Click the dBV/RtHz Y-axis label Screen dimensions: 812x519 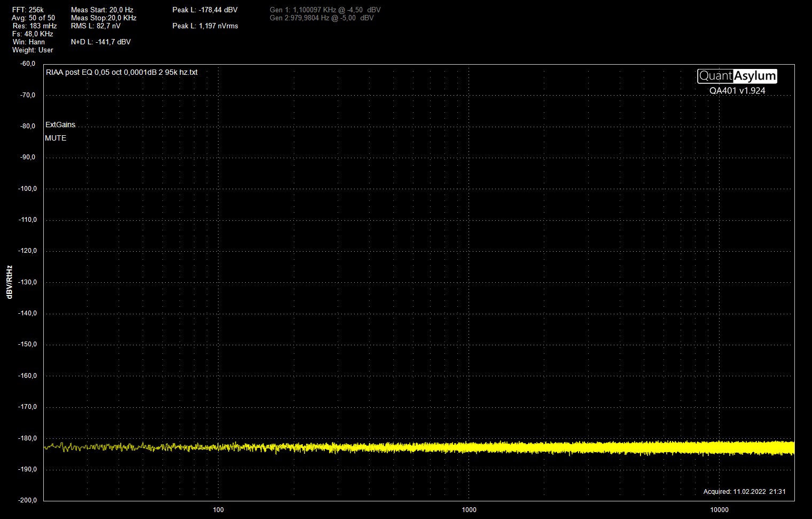10,282
